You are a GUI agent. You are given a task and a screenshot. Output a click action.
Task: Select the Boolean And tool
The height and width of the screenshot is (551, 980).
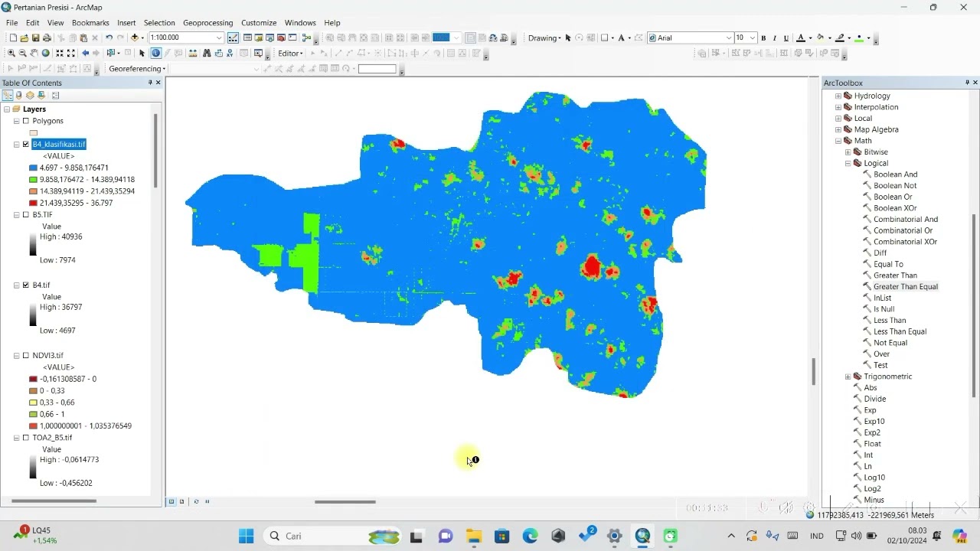click(x=895, y=174)
